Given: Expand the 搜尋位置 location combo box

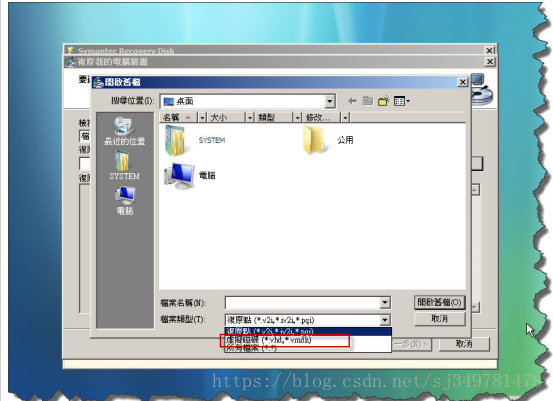Looking at the screenshot, I should (329, 102).
